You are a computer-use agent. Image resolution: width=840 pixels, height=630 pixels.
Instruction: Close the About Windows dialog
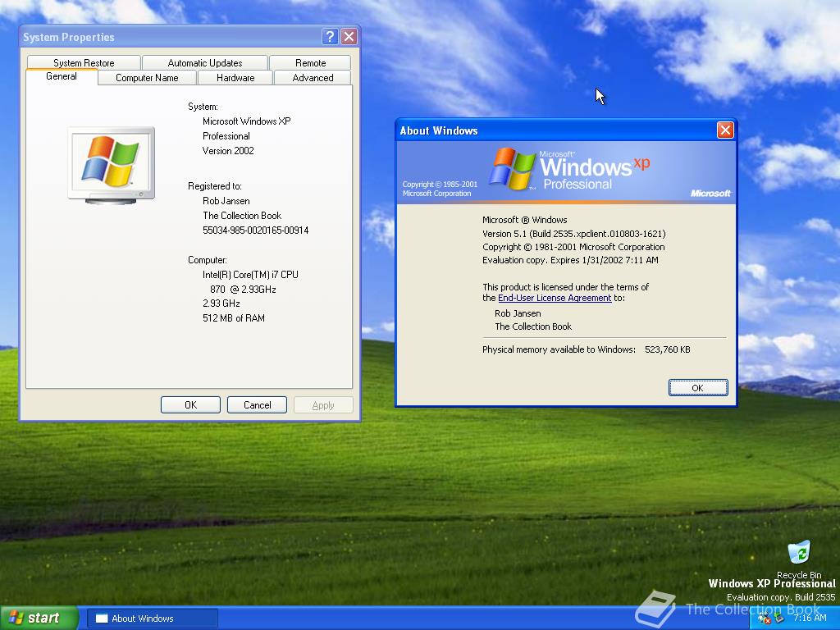(x=725, y=130)
